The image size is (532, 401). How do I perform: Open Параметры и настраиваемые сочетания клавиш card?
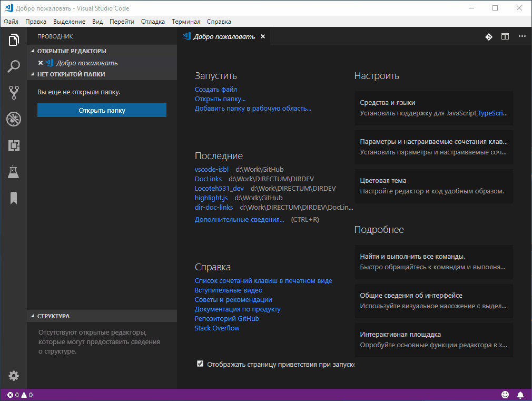[x=434, y=146]
